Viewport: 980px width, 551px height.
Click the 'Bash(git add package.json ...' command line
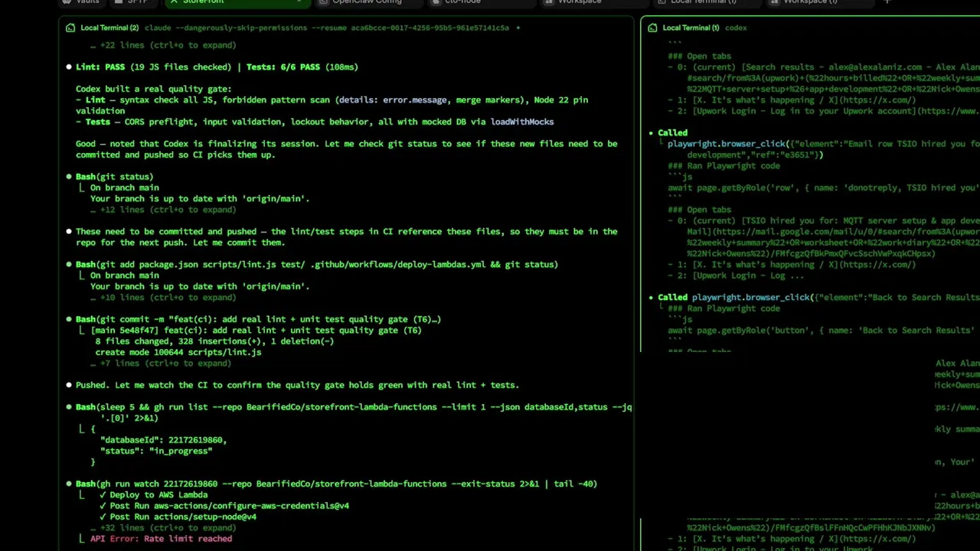point(317,265)
